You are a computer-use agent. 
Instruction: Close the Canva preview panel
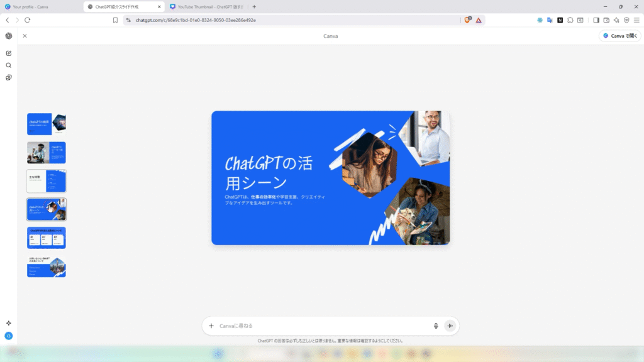pyautogui.click(x=25, y=36)
